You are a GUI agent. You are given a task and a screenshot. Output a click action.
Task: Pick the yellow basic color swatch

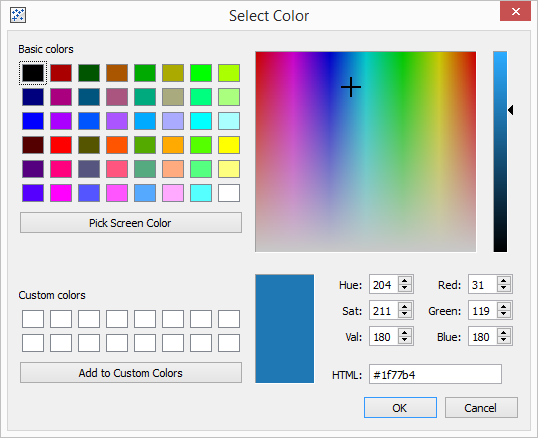229,145
